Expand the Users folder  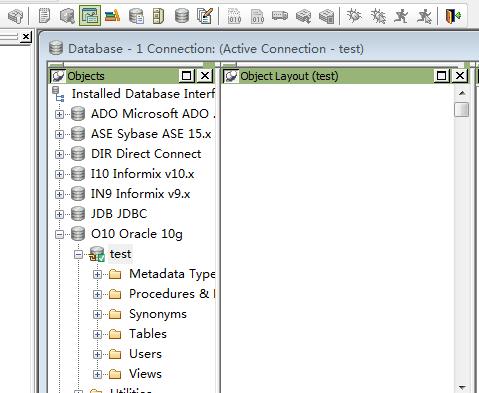[97, 354]
